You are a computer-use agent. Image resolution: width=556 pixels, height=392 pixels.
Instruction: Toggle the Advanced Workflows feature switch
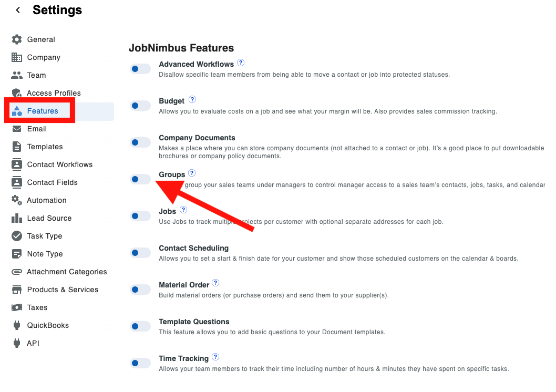[140, 69]
